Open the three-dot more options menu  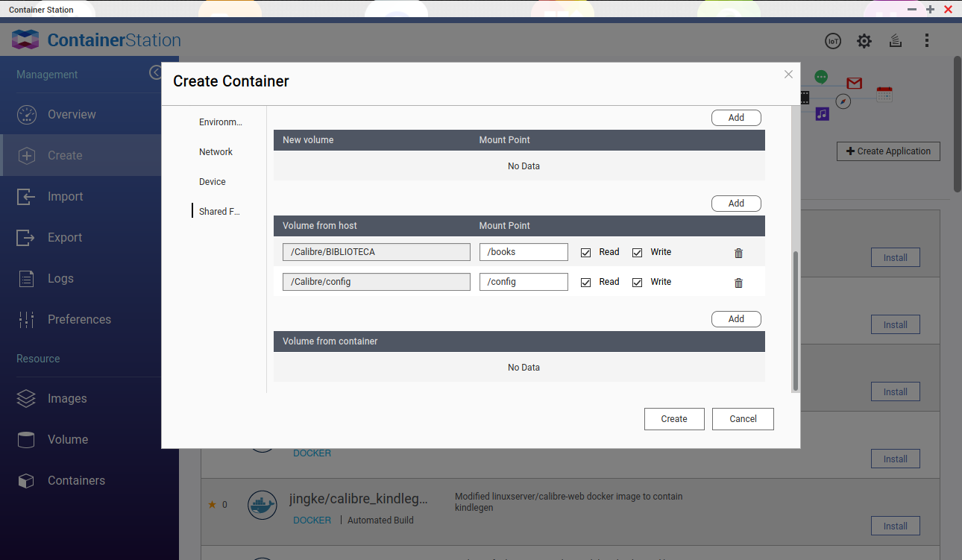[926, 41]
